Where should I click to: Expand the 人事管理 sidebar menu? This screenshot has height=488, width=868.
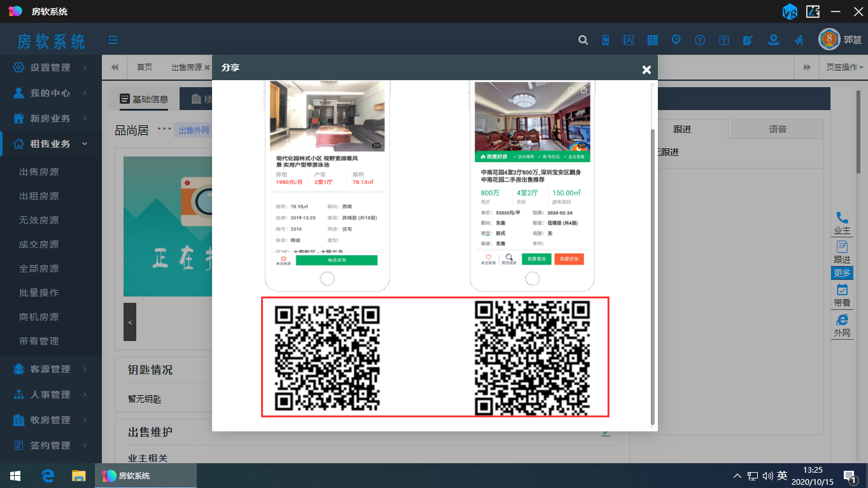tap(51, 394)
